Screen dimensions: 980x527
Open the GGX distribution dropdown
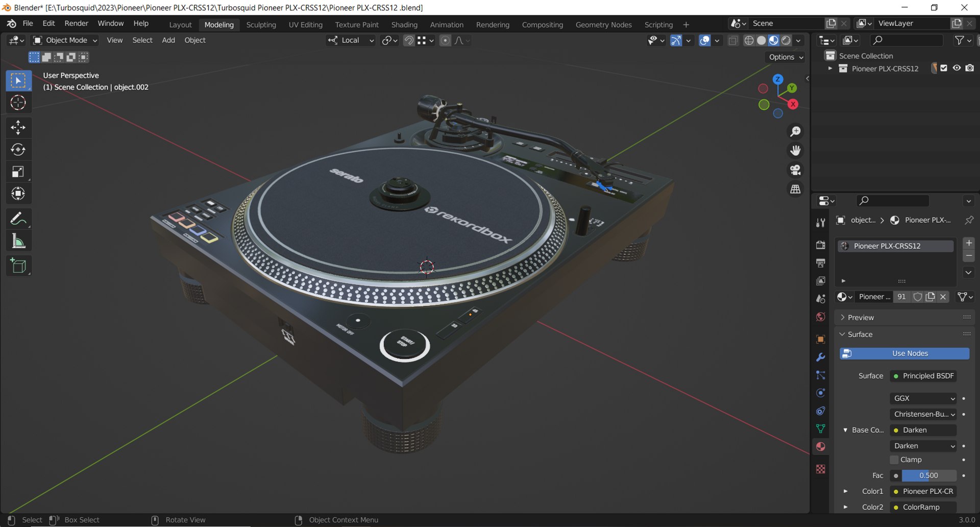pos(923,398)
